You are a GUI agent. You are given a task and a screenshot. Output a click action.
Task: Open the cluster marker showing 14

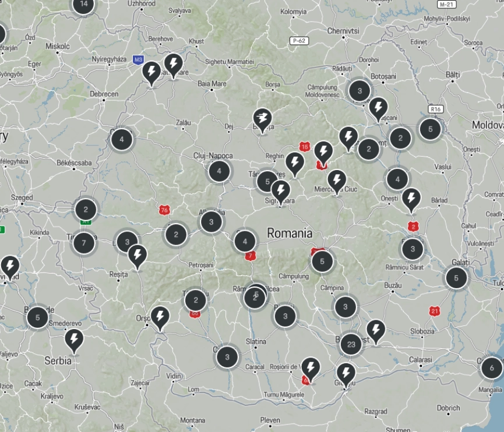pyautogui.click(x=84, y=5)
